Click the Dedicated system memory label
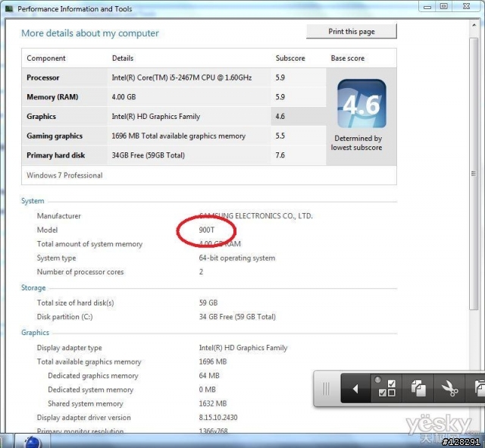 [x=90, y=390]
